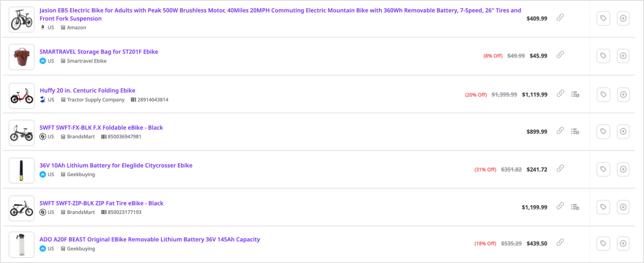Add SMARTRAVEL Storage Bag with plus button
The image size is (644, 263).
623,56
